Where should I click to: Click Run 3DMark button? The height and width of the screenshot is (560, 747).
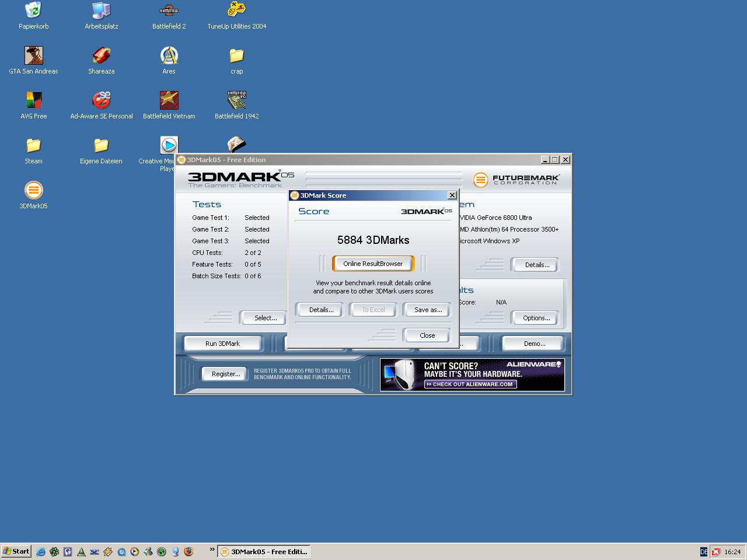(x=222, y=344)
